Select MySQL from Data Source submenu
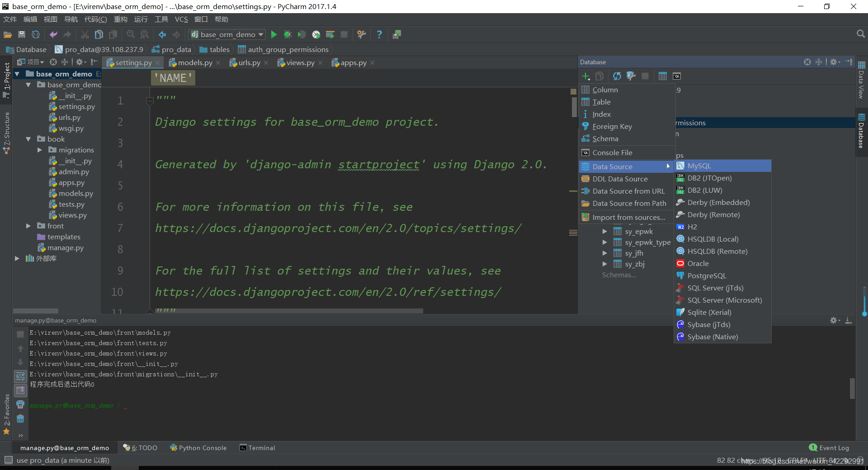 click(x=722, y=166)
